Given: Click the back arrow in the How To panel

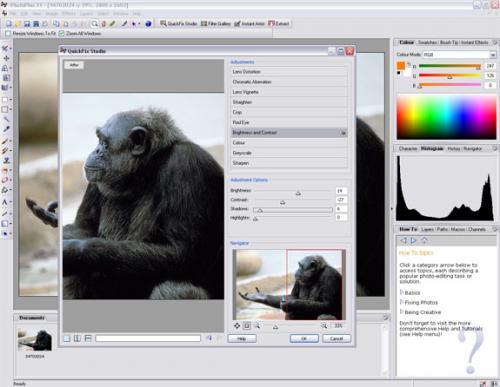Looking at the screenshot, I should pos(403,240).
